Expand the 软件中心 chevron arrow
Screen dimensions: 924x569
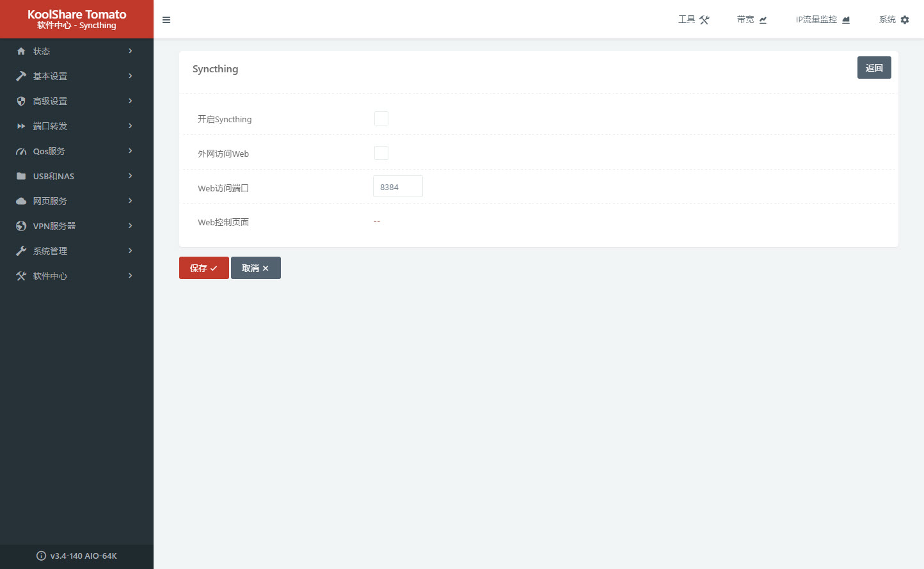(131, 276)
